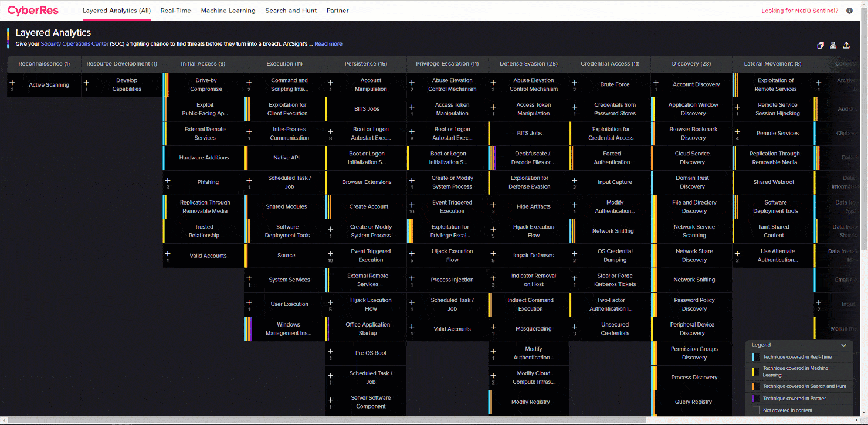Click the stacked layers icon above matrix
868x425 pixels.
[820, 46]
